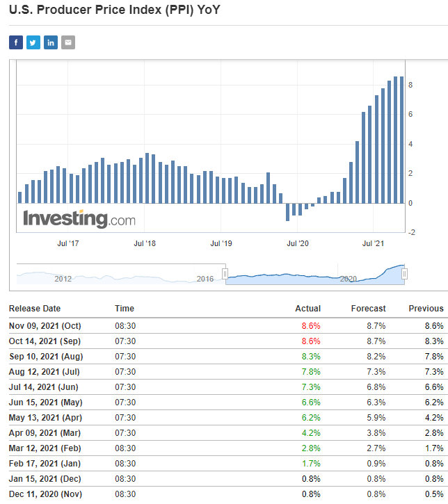Screen dimensions: 448x504
Task: Click the lowest negative bar in chart
Action: tap(287, 212)
